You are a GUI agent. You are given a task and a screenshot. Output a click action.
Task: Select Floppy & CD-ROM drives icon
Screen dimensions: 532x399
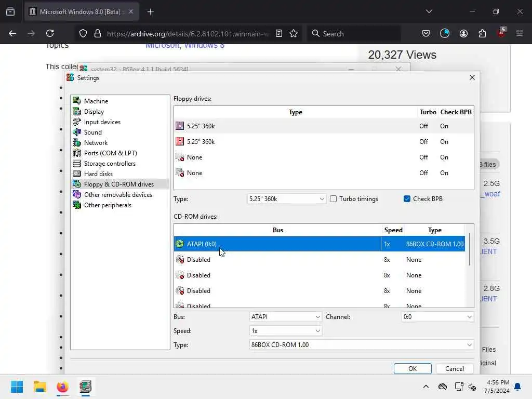(77, 184)
